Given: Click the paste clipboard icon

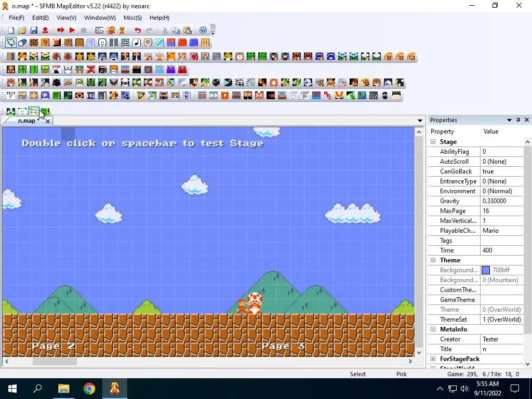Looking at the screenshot, I should click(187, 30).
